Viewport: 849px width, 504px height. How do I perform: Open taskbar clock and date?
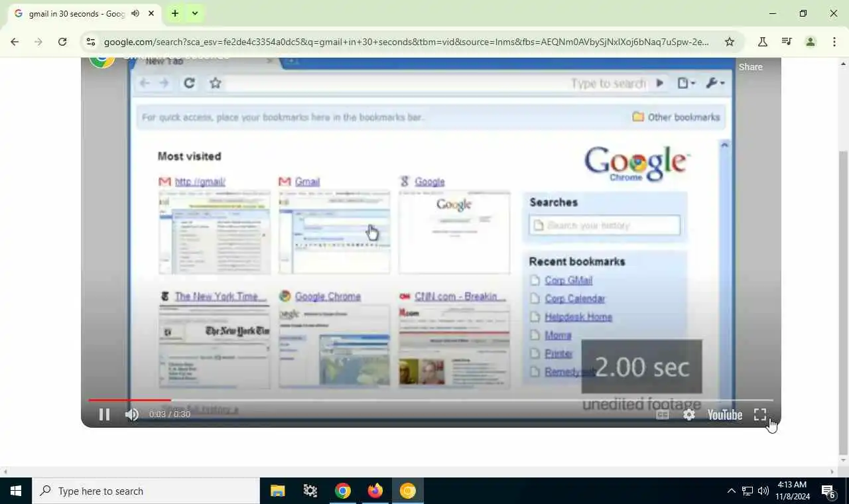(x=791, y=491)
